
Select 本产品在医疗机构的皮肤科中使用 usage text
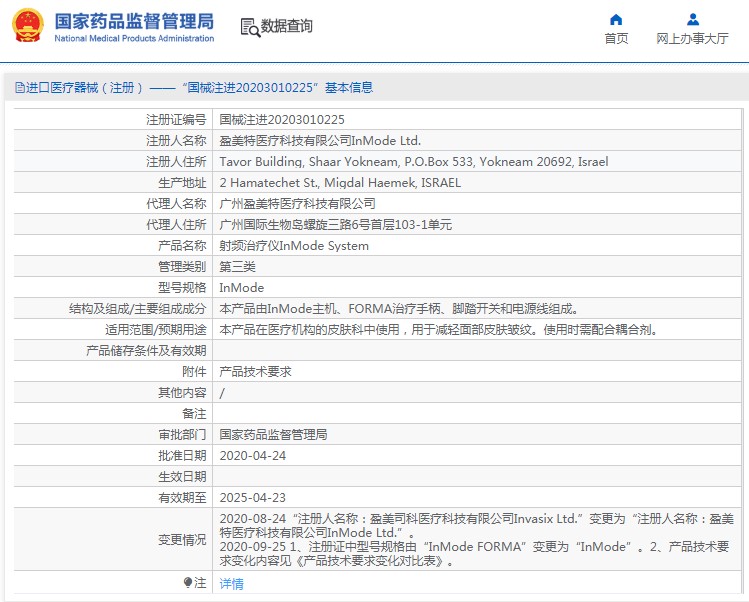pyautogui.click(x=439, y=330)
